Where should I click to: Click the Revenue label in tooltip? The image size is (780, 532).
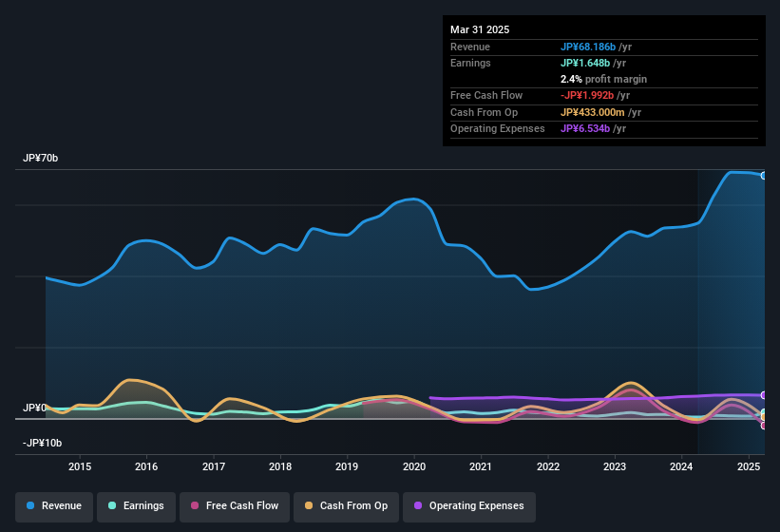coord(470,47)
